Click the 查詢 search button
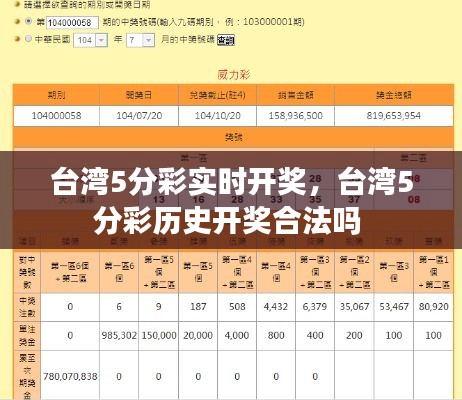Image resolution: width=462 pixels, height=400 pixels. [x=226, y=40]
